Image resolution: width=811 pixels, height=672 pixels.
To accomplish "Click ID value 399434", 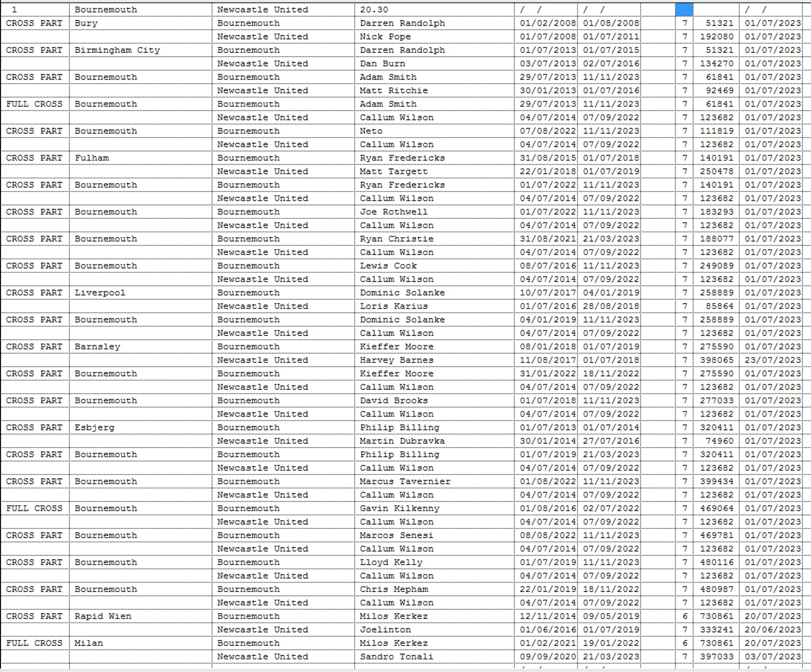I will coord(717,482).
